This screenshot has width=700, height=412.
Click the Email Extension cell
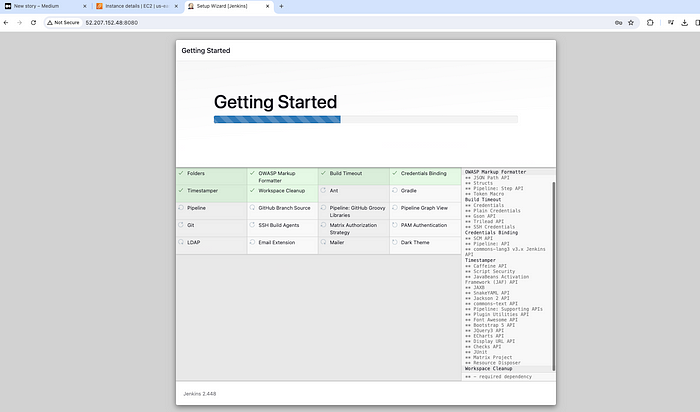tap(283, 246)
